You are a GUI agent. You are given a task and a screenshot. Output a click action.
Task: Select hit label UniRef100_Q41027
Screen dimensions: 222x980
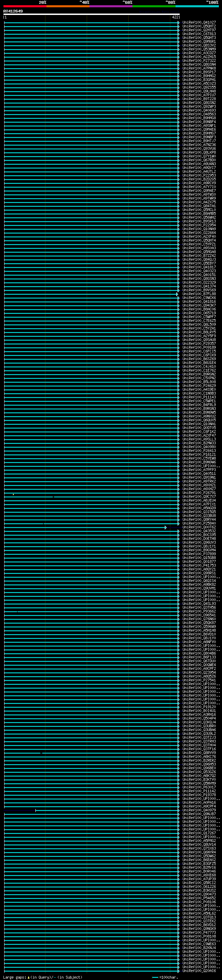(x=199, y=23)
